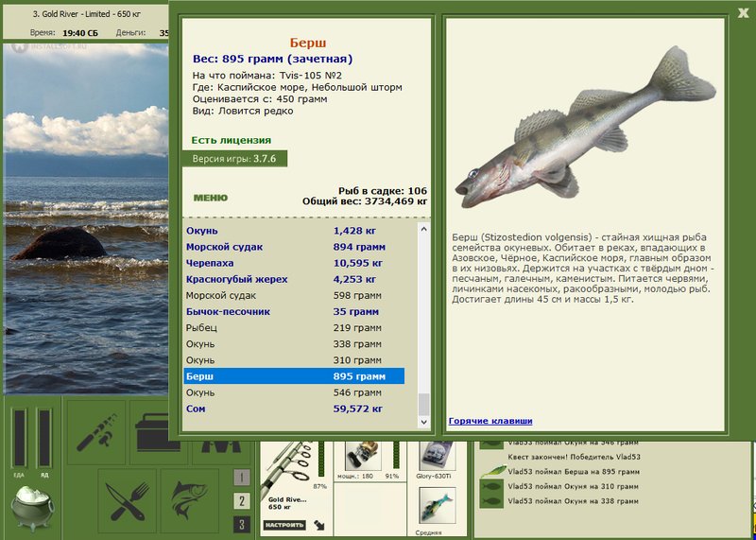The height and width of the screenshot is (540, 756).
Task: Click the На что поймана: Tvis-105 №2 line
Action: click(x=267, y=76)
